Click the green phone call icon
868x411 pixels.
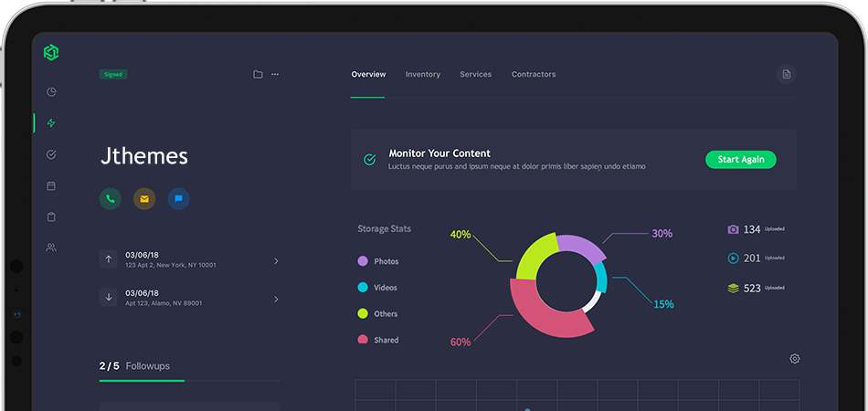111,198
